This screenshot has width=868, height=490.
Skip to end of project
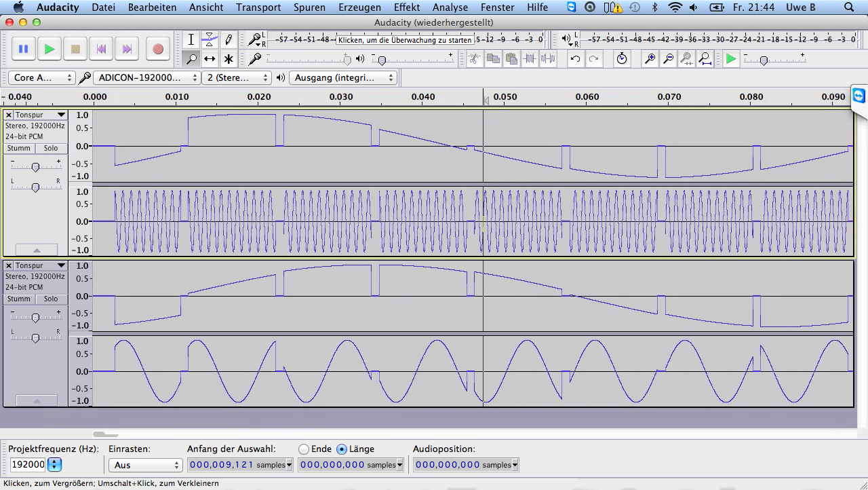(x=127, y=49)
